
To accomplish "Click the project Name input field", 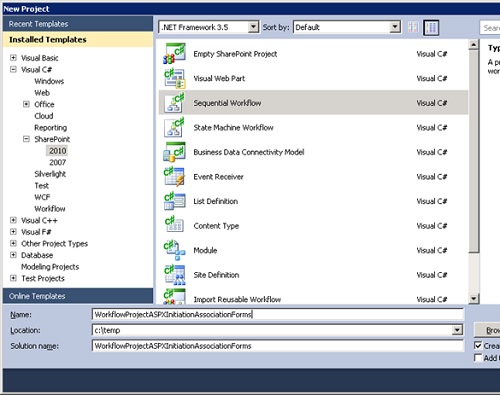I will click(278, 314).
